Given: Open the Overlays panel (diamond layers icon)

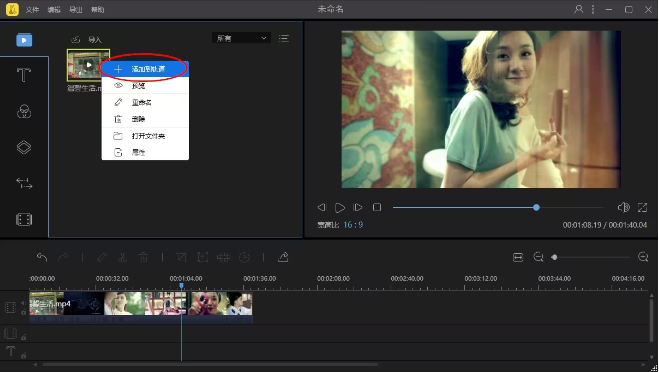Looking at the screenshot, I should pos(24,147).
